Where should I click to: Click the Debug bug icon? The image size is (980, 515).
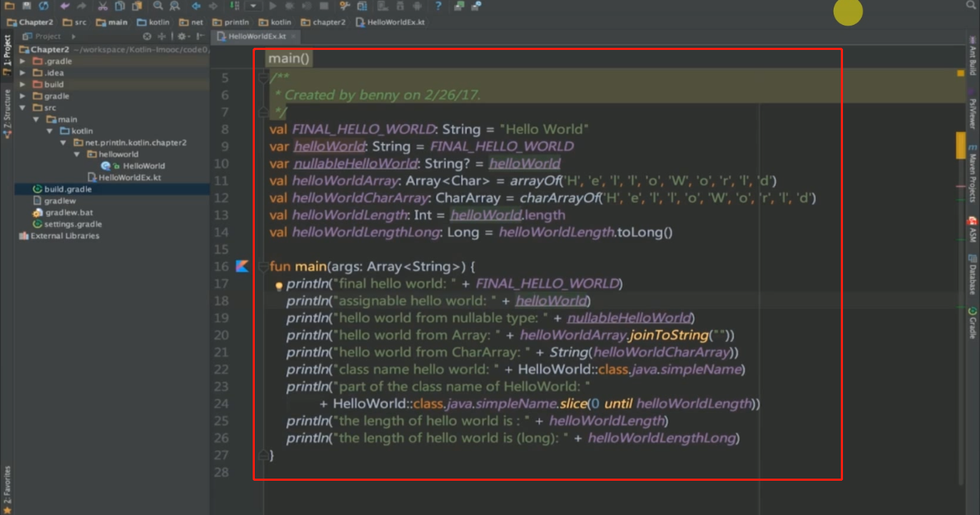290,6
